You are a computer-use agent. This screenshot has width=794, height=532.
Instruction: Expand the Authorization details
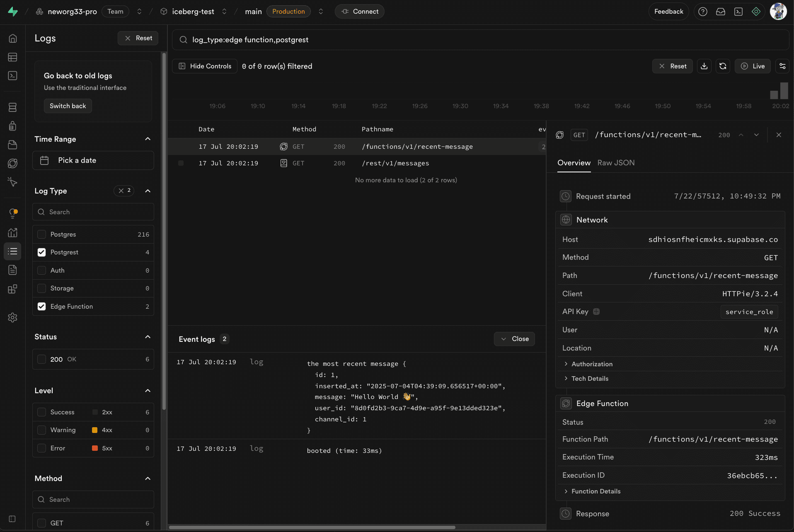588,364
